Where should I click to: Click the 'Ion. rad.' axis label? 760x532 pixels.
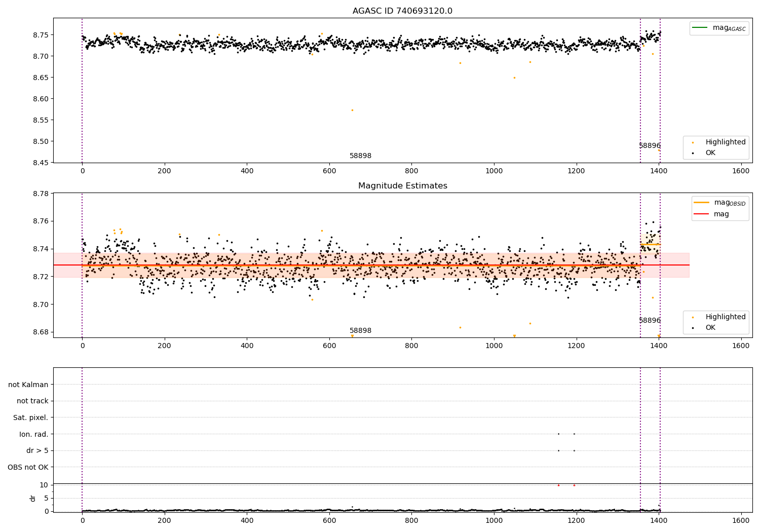click(34, 434)
